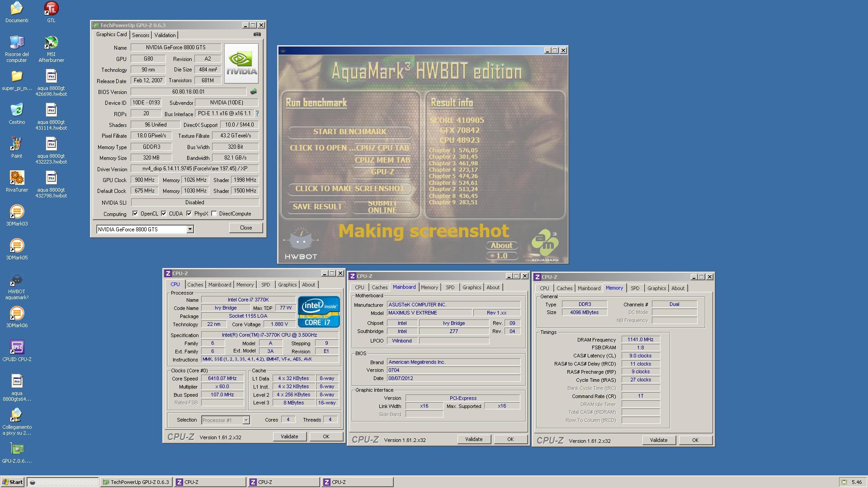This screenshot has width=868, height=488.
Task: Open GPU-Z.0.6 desktop icon
Action: point(17,452)
